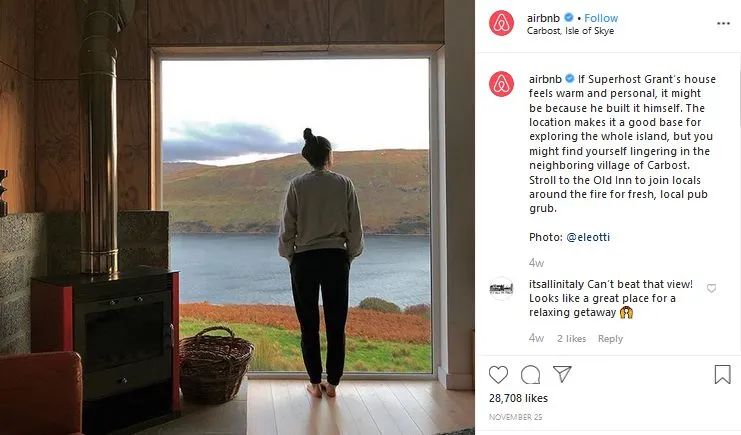Screen dimensions: 741x435
Task: Open the Carbost, Isle of Skye location
Action: coord(570,31)
